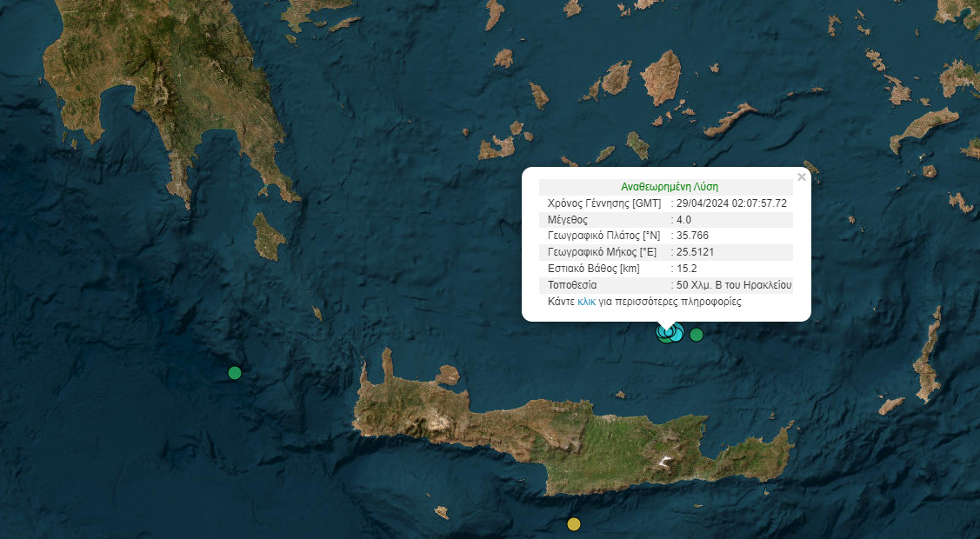
Task: Click Kythira island south of the Peloponnese
Action: click(269, 235)
